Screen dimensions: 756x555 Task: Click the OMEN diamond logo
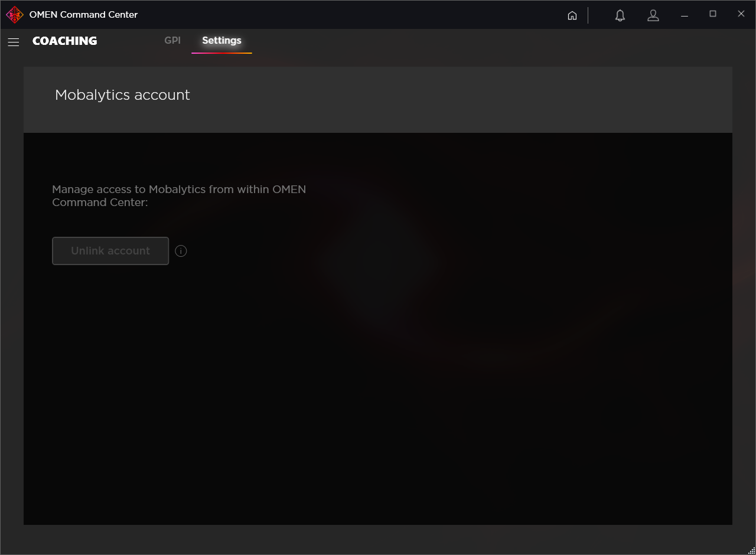(x=15, y=15)
